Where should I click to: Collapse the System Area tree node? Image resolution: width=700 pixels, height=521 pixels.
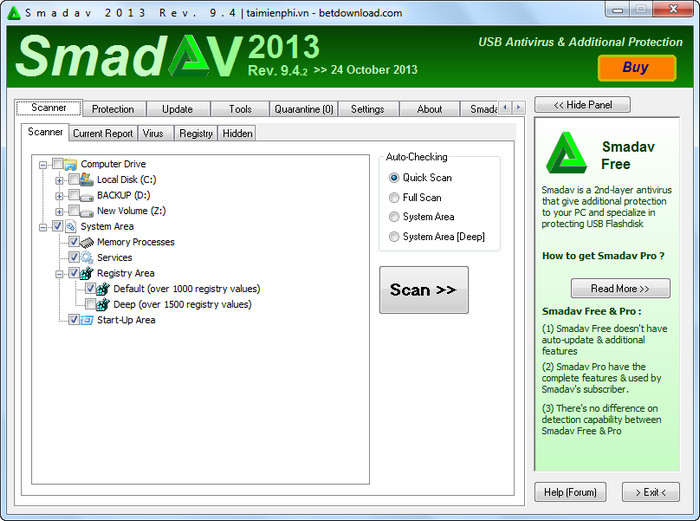[x=43, y=227]
